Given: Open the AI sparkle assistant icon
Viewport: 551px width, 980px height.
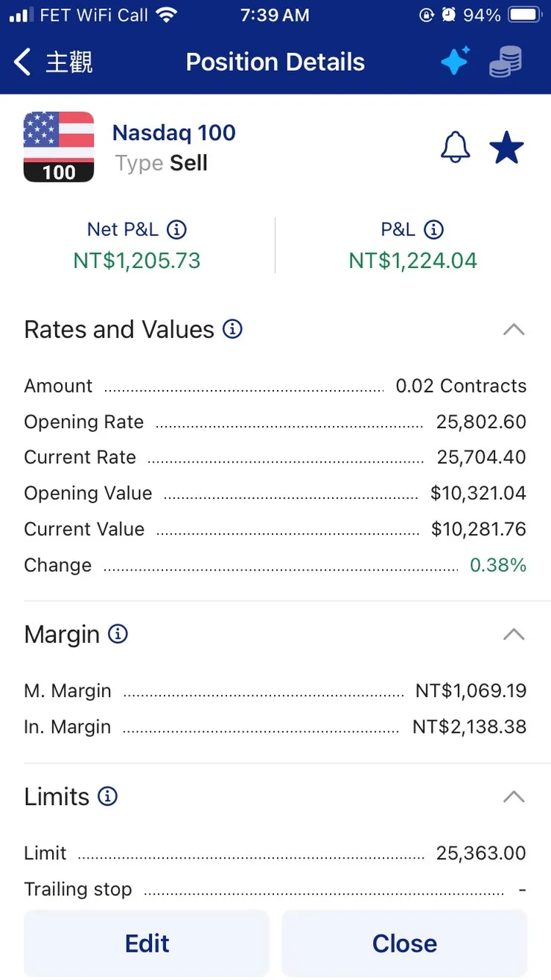Looking at the screenshot, I should (455, 61).
